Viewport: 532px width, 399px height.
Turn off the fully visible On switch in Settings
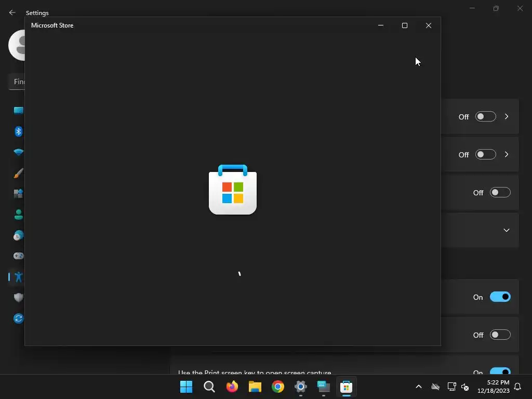point(500,297)
